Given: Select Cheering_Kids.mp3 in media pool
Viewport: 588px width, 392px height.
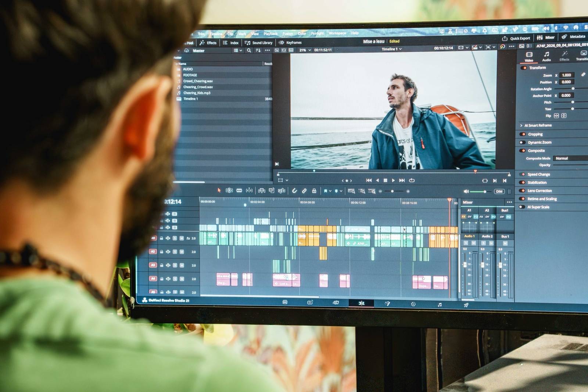Looking at the screenshot, I should [x=197, y=93].
